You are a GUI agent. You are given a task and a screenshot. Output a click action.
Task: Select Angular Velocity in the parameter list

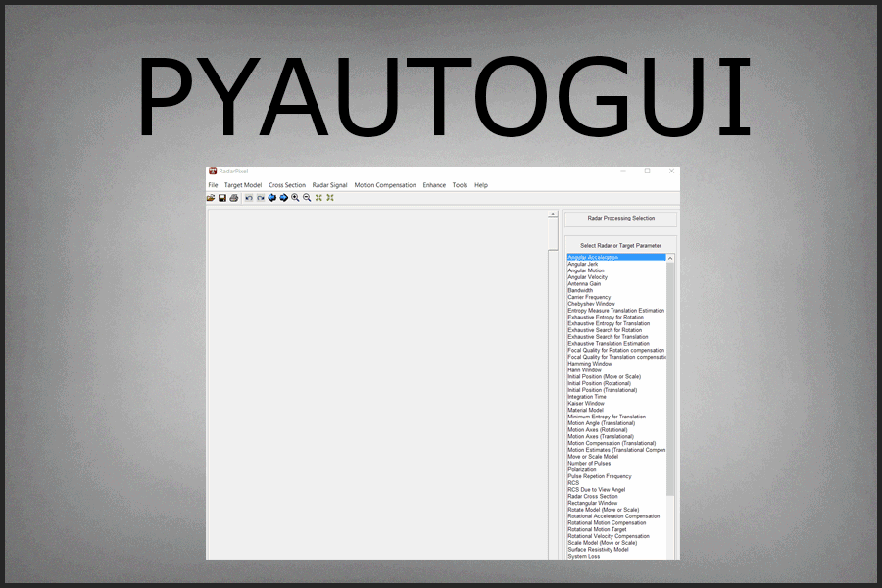588,276
